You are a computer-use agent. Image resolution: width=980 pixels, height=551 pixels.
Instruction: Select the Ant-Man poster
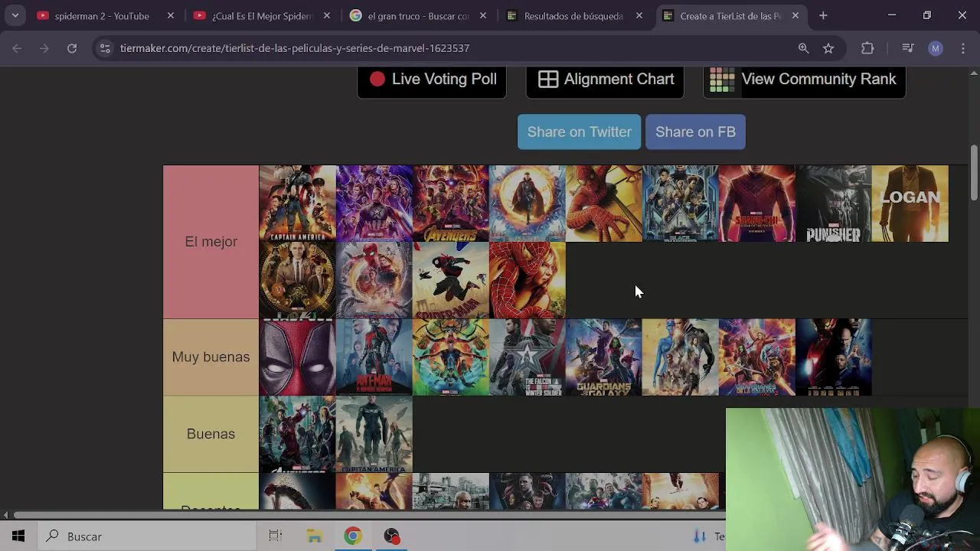(x=374, y=357)
